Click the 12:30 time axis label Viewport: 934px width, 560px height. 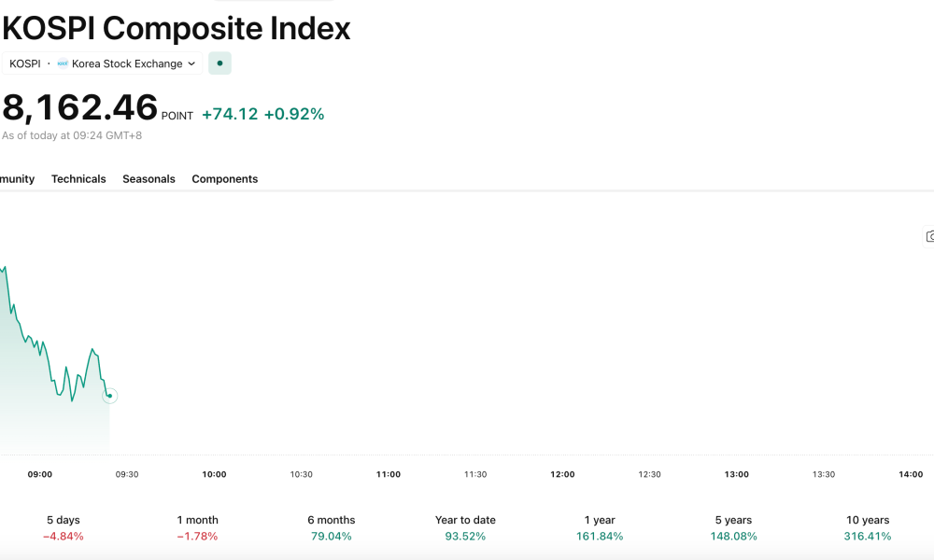click(649, 474)
